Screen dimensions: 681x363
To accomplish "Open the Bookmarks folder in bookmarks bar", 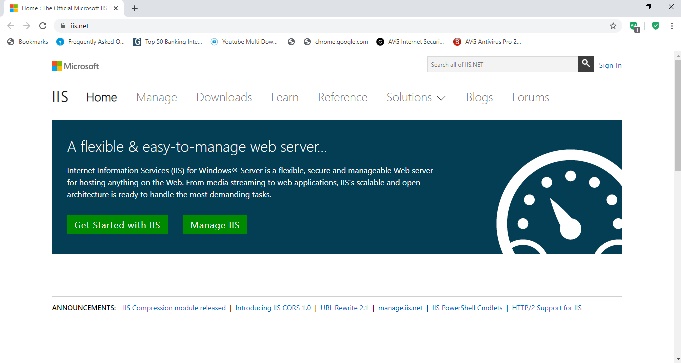I will [28, 42].
